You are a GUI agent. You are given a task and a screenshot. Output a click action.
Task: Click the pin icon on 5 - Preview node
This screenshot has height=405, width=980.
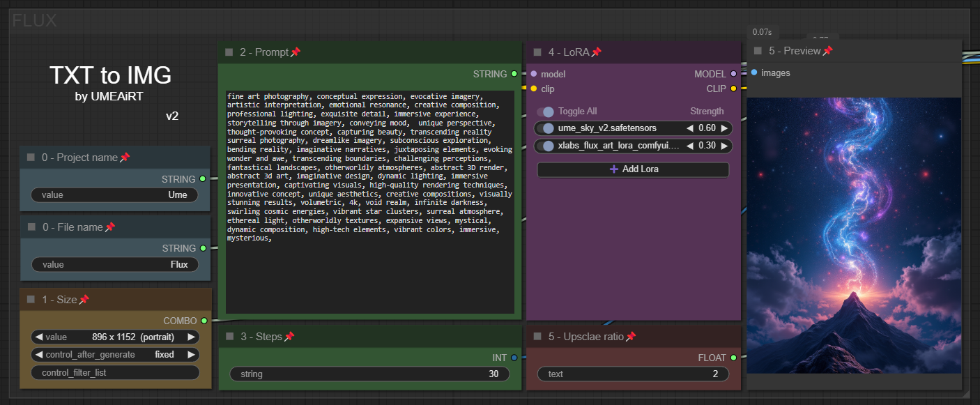[827, 51]
